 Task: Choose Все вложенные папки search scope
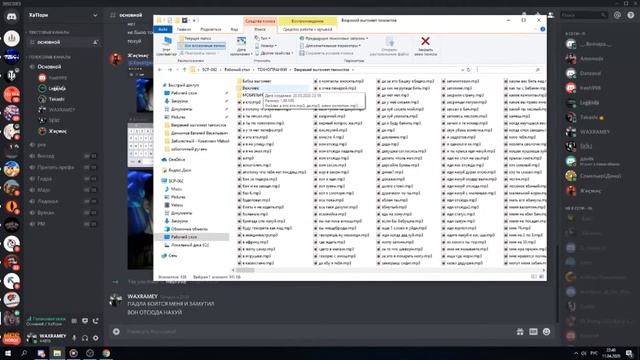pyautogui.click(x=202, y=46)
